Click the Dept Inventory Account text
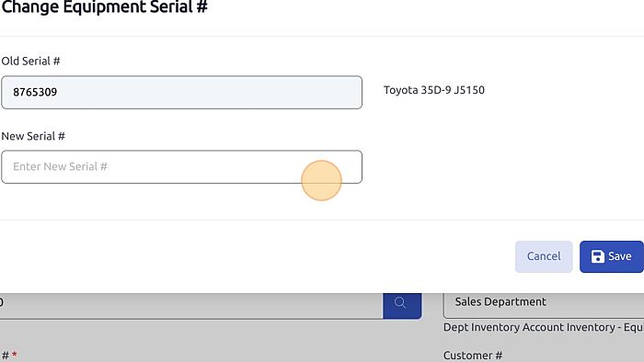This screenshot has width=644, height=362. [544, 327]
